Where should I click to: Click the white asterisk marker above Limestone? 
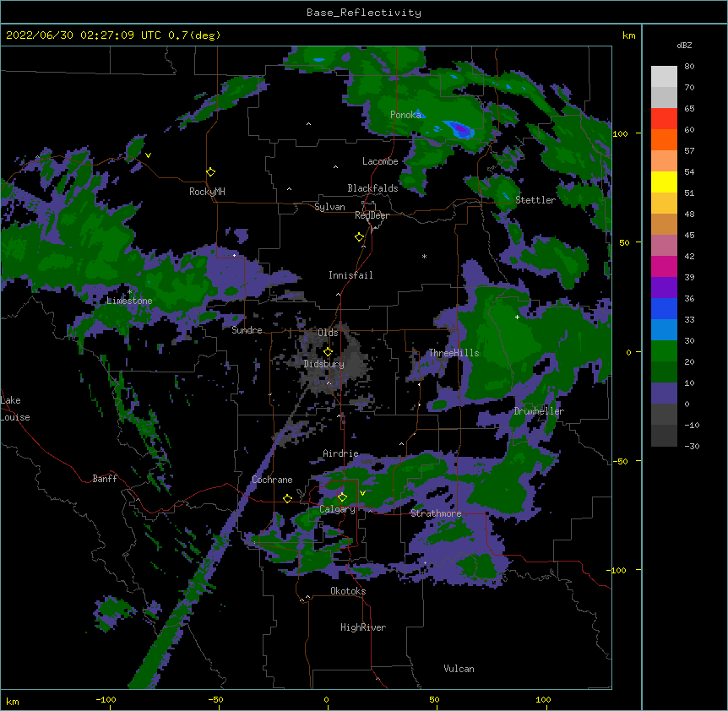pos(129,291)
